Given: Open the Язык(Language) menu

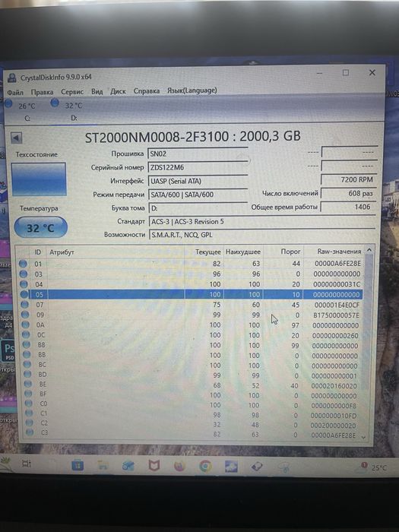Looking at the screenshot, I should (x=192, y=90).
